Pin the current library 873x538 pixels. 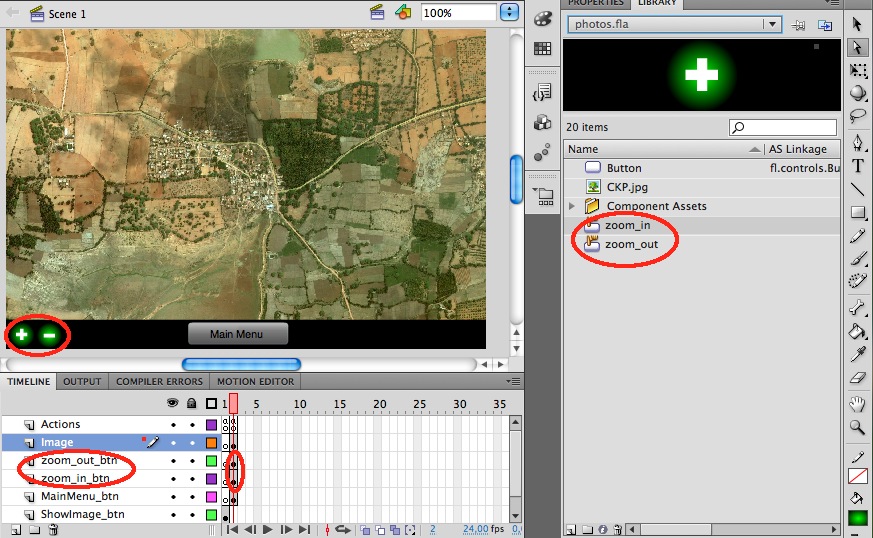tap(798, 25)
